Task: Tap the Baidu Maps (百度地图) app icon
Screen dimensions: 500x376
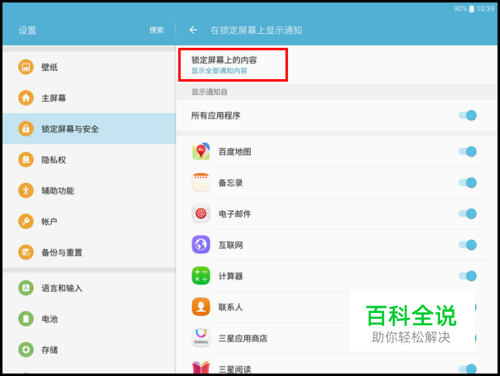Action: [x=201, y=152]
